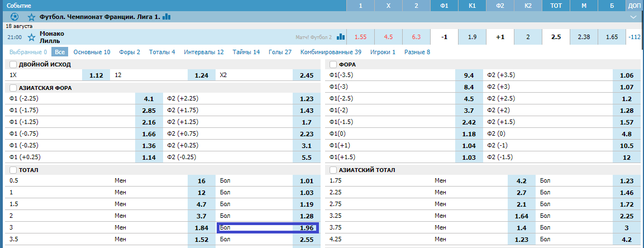Select total 3.5 over odds 2.55

[x=307, y=240]
